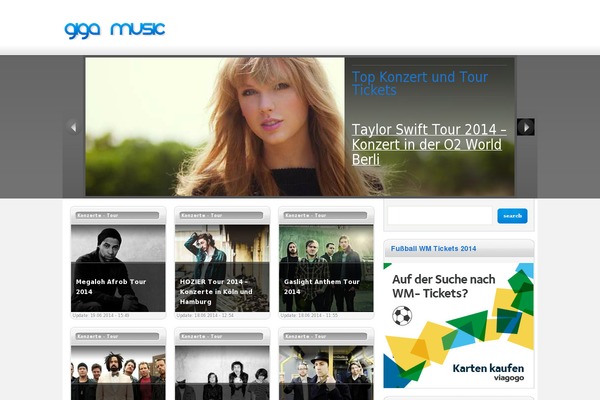
Task: Click the soccer ball icon in ad
Action: pos(402,316)
